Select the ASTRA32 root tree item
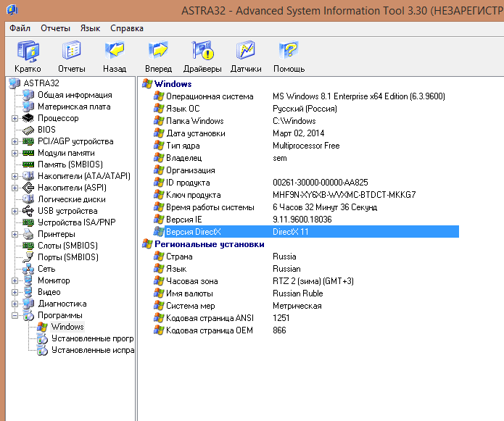504x421 pixels. (41, 83)
